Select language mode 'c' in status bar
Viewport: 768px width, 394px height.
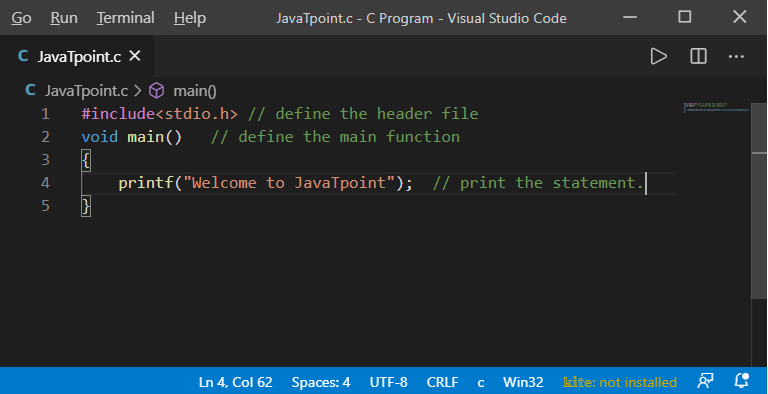click(x=481, y=382)
